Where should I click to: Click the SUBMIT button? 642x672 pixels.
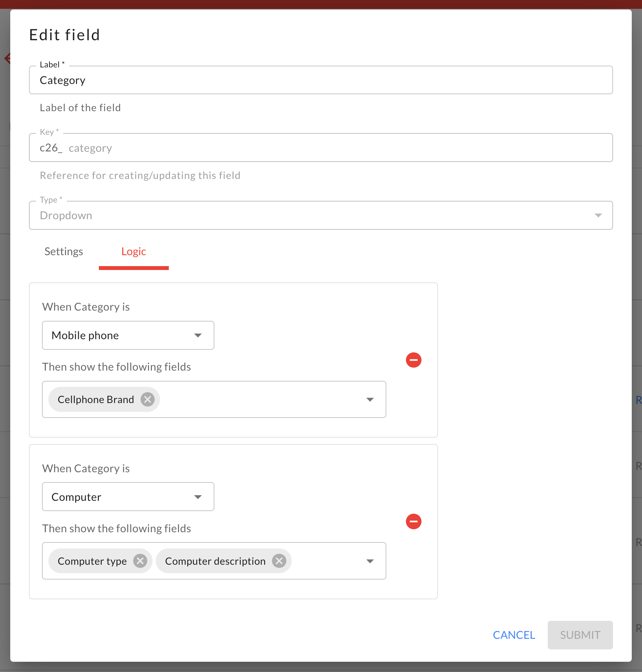(580, 635)
